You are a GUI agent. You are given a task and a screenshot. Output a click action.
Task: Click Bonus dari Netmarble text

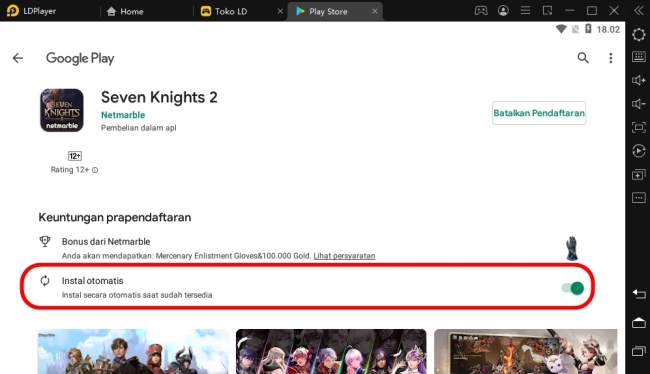coord(106,242)
